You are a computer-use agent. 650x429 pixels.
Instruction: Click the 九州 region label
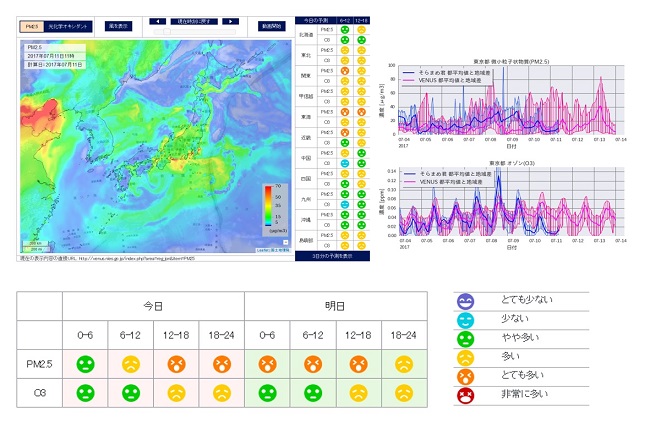(x=306, y=199)
